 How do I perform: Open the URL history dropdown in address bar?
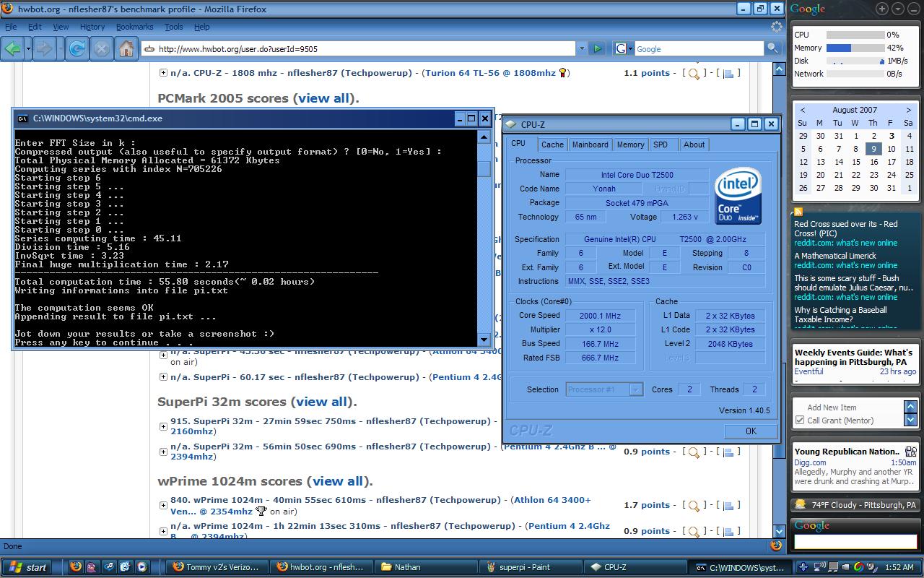582,48
